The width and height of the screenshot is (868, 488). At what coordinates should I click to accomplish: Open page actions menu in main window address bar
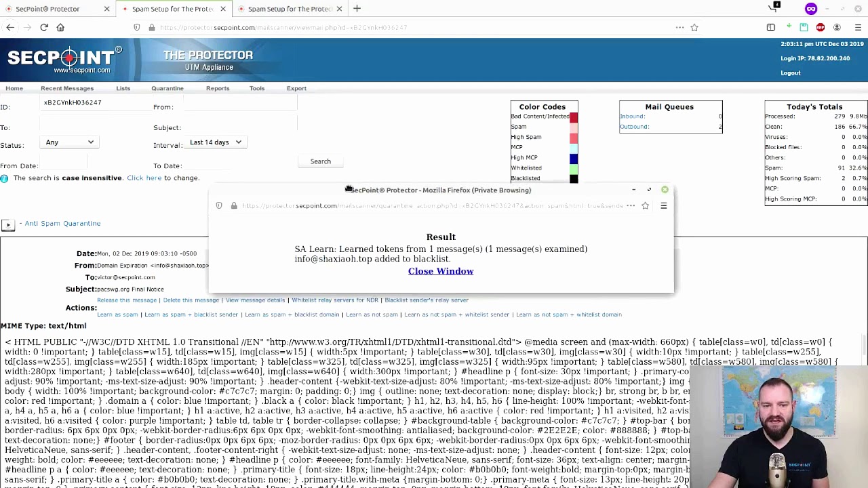(679, 27)
